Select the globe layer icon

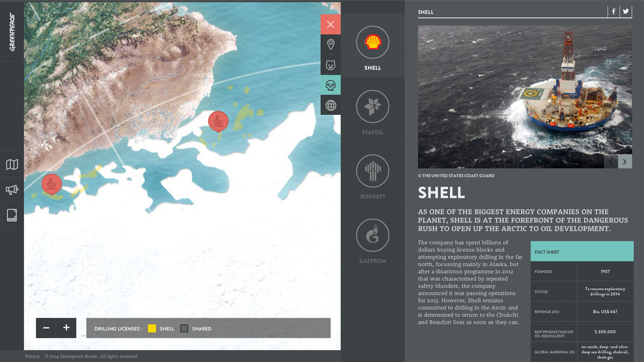[x=330, y=105]
